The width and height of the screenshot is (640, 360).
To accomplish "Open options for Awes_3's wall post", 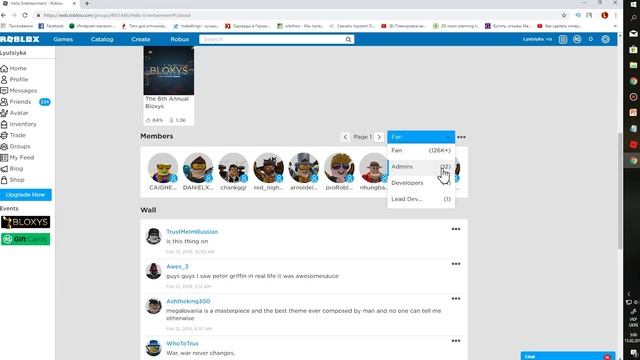I will 456,264.
